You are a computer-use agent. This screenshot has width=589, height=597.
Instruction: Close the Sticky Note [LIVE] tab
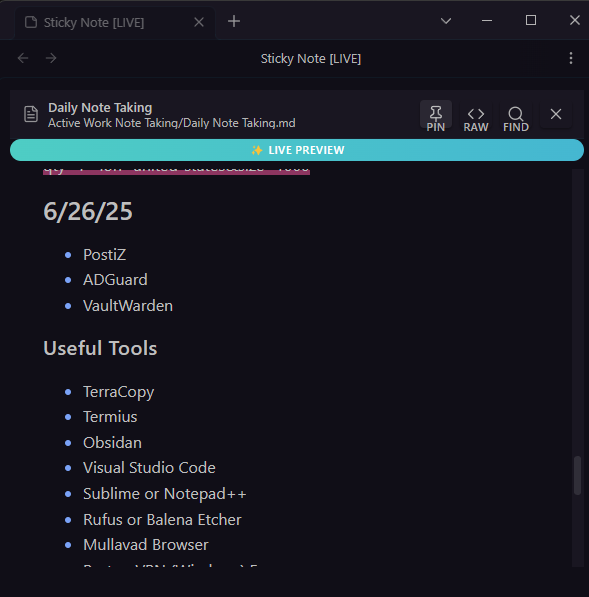[199, 22]
